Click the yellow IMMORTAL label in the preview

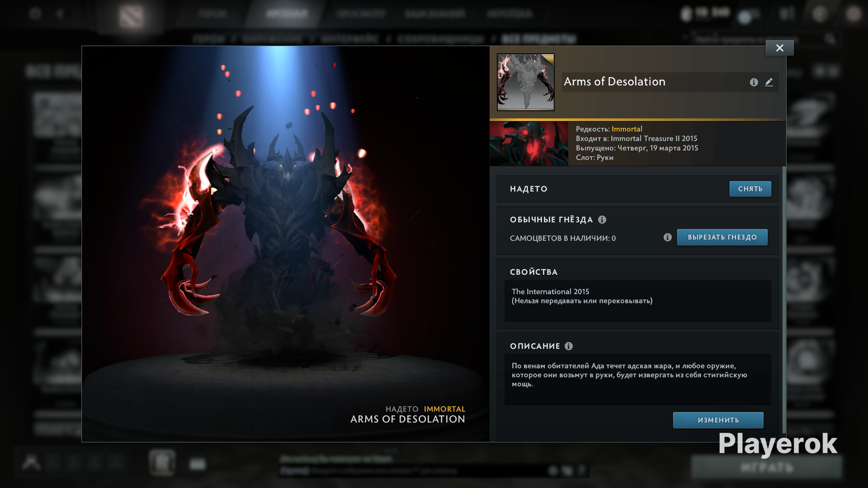[x=444, y=409]
